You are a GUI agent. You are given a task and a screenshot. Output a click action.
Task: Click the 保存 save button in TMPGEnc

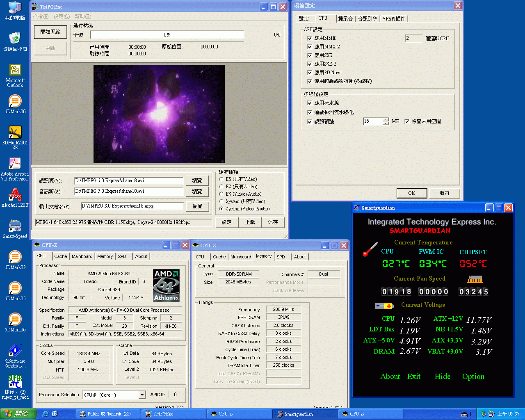point(273,222)
